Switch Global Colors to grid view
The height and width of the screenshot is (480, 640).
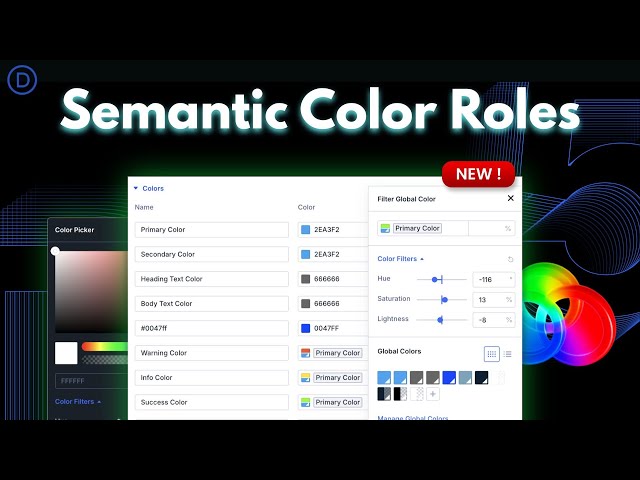pyautogui.click(x=492, y=354)
